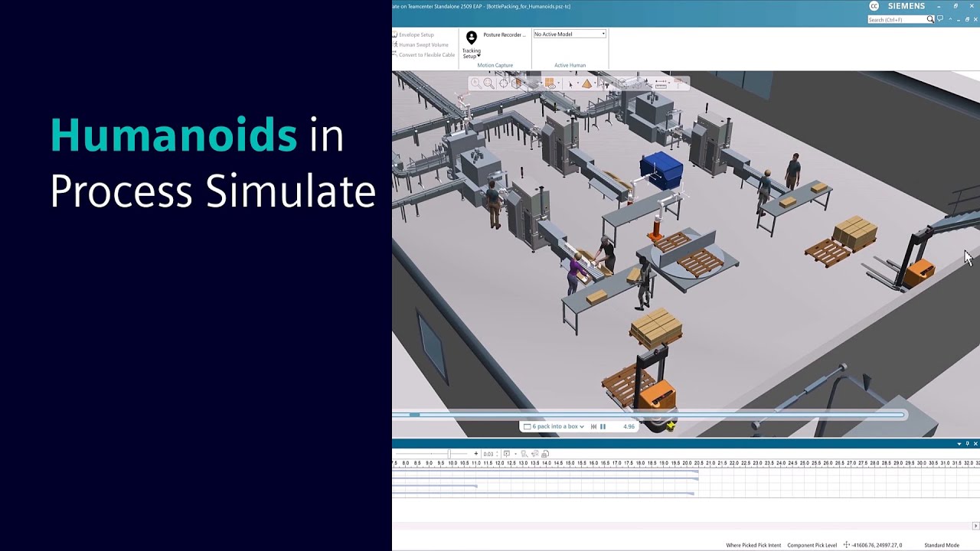Click Posture Recorder in Motion Capture
Viewport: 980px width, 551px height.
pos(505,34)
